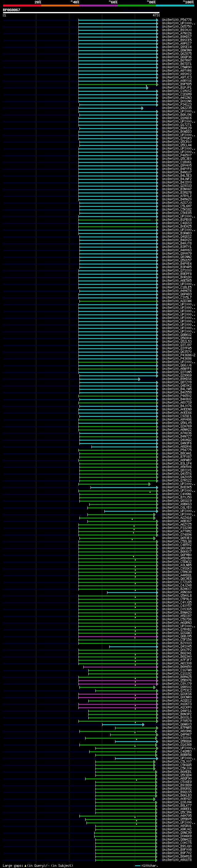This screenshot has height=868, width=197.
Task: Select label UniRef100_B3MTY1
Action: [177, 247]
